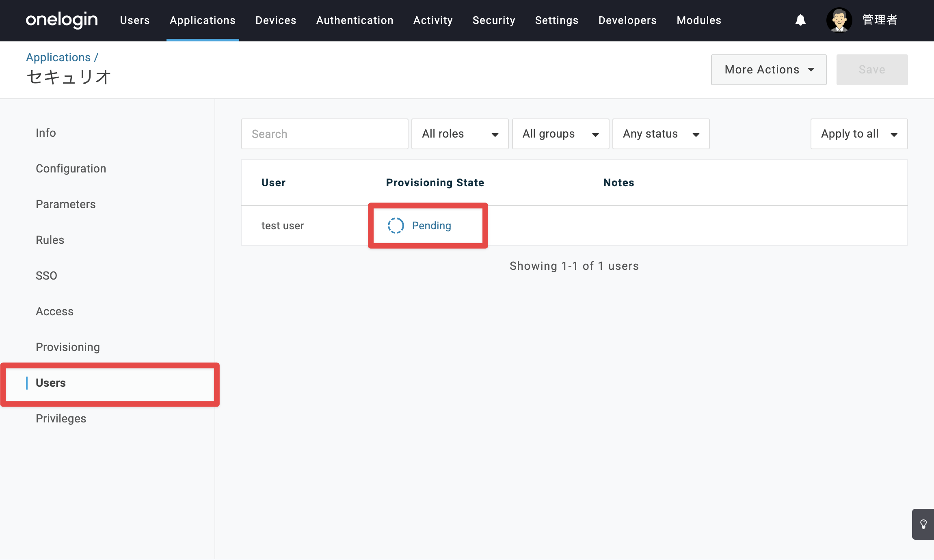Open the Authentication menu
This screenshot has height=560, width=934.
[355, 20]
